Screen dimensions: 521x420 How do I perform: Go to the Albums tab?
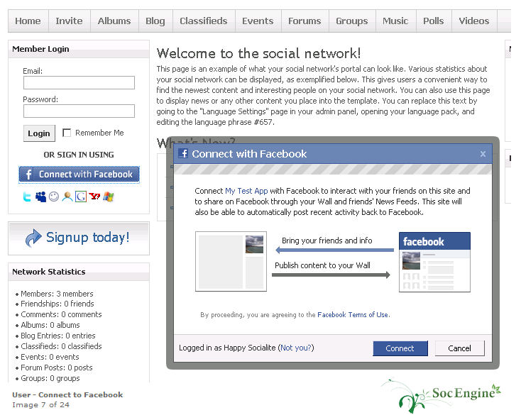pos(114,21)
